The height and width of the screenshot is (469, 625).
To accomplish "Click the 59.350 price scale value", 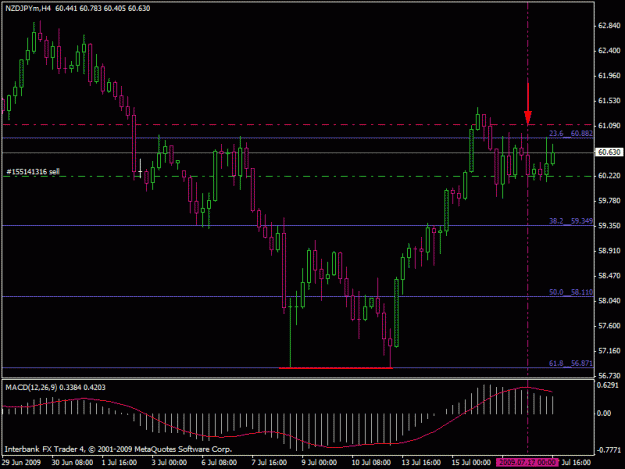I will coord(609,226).
